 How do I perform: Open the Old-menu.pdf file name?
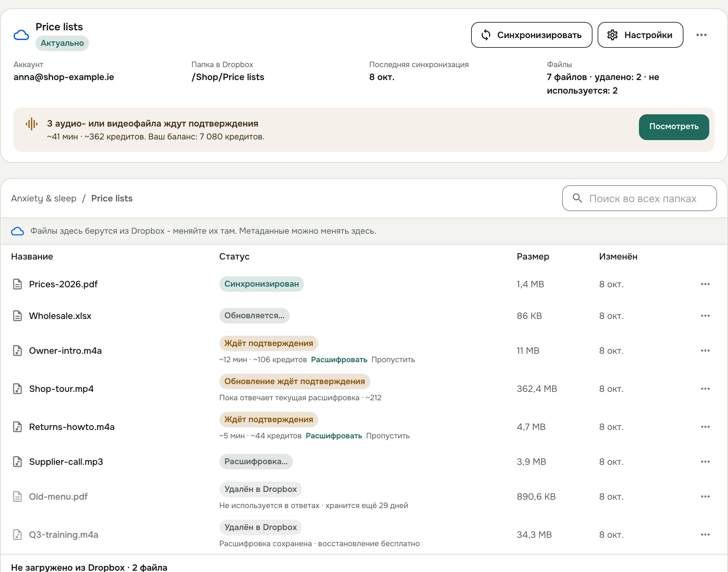(x=58, y=496)
